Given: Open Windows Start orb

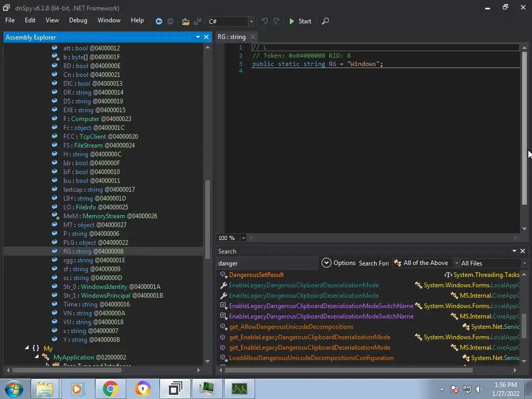Looking at the screenshot, I should [x=14, y=389].
